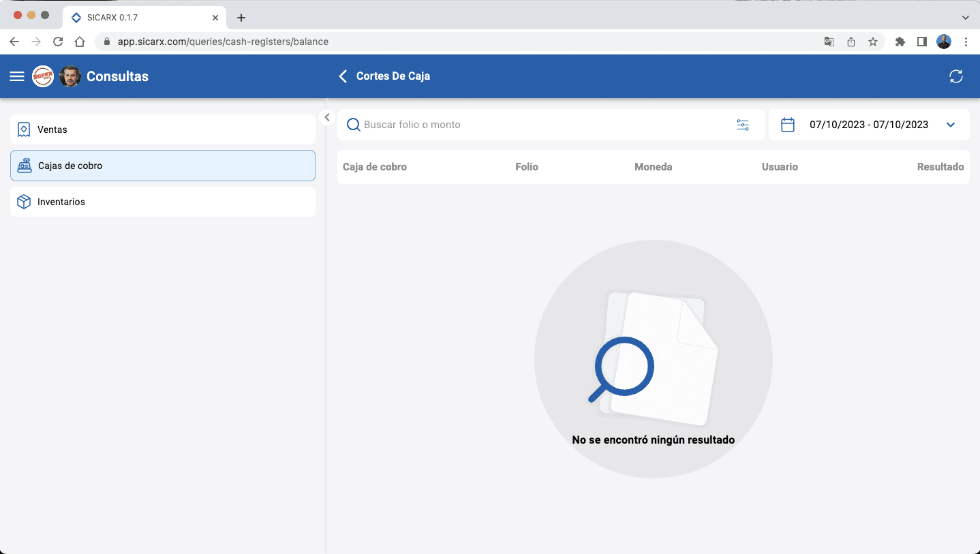This screenshot has height=554, width=980.
Task: Open the hamburger main menu
Action: (17, 76)
